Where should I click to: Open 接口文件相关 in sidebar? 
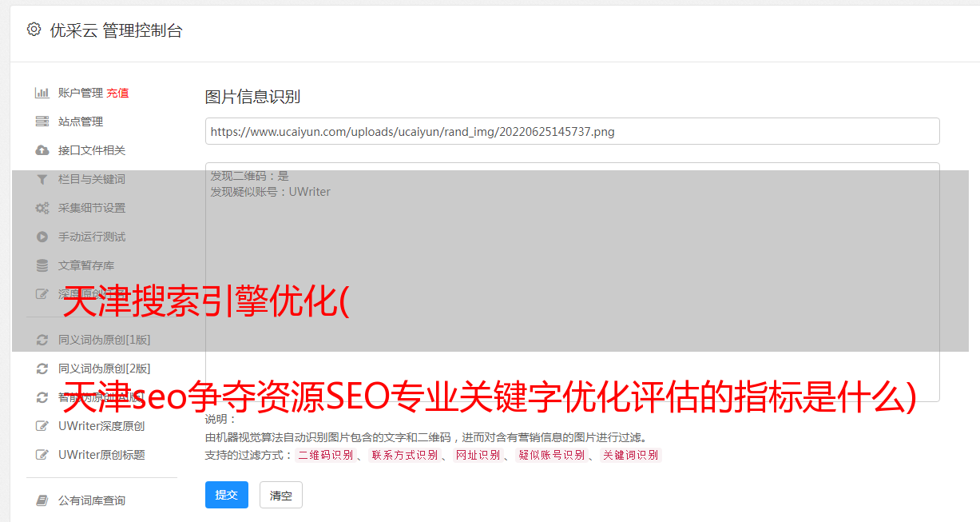[92, 150]
